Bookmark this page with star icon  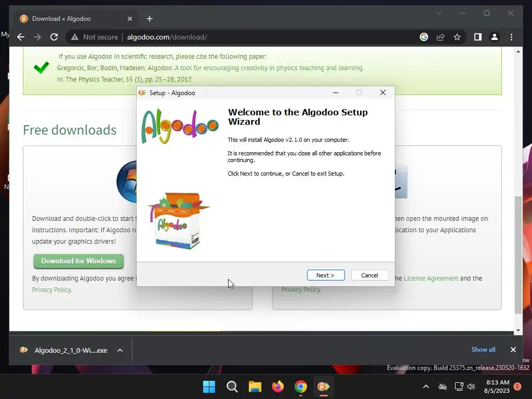457,37
